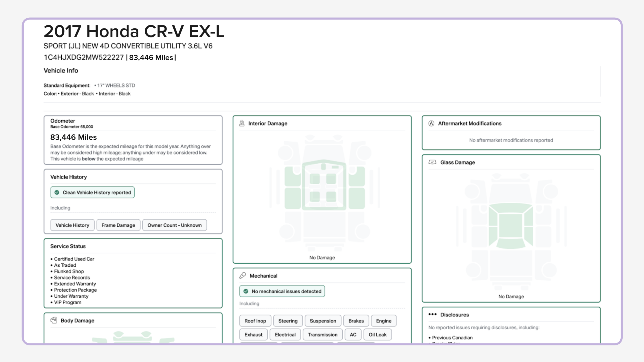Click the Interior - Black color text
The image size is (644, 362).
pos(115,94)
